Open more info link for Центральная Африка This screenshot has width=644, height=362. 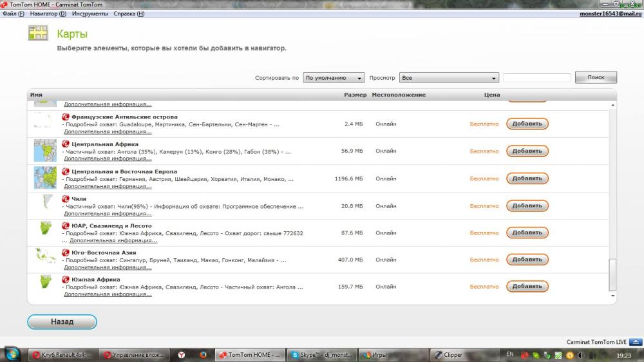pos(108,158)
